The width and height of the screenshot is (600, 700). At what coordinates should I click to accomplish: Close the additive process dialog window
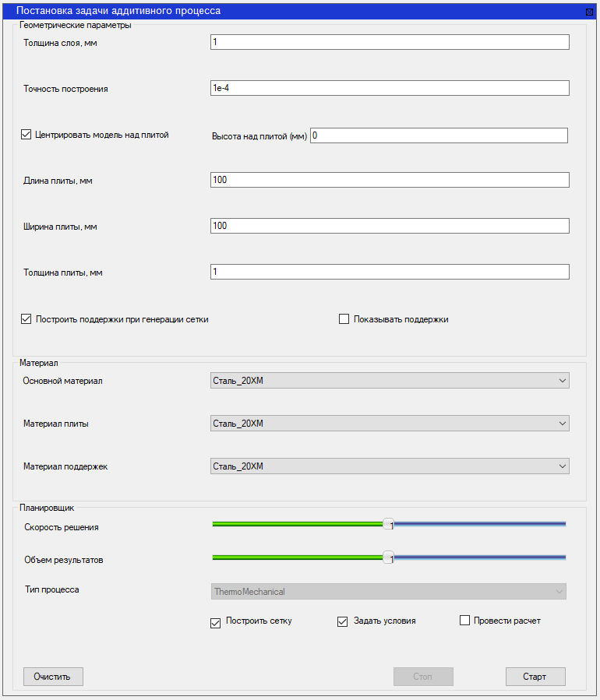tap(589, 12)
